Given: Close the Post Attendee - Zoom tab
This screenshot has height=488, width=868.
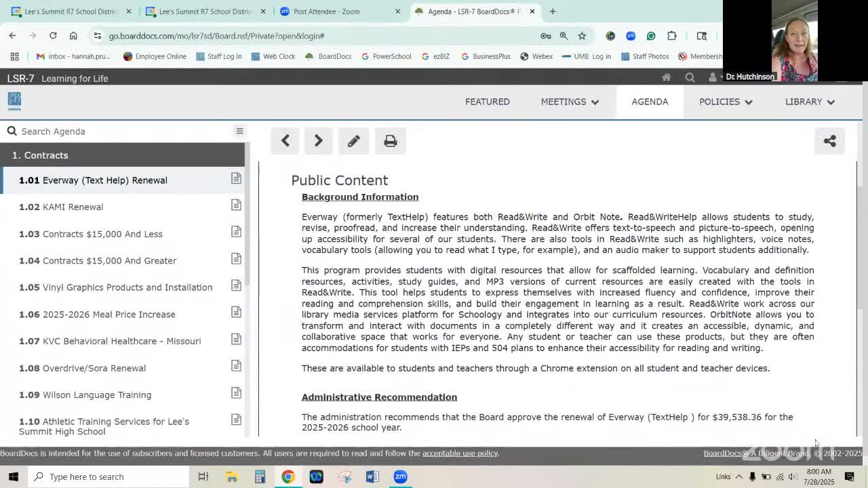Looking at the screenshot, I should click(x=398, y=12).
